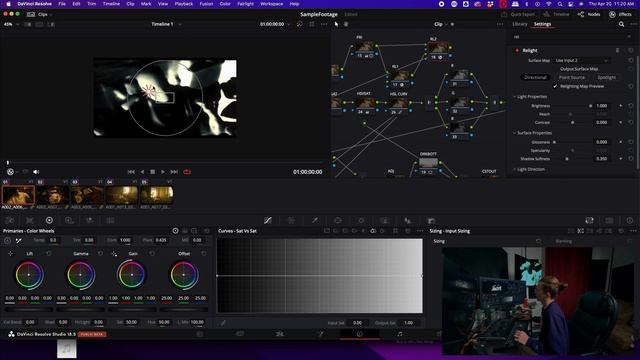Uncheck Relighting Map Preview
The image size is (640, 360).
(555, 86)
